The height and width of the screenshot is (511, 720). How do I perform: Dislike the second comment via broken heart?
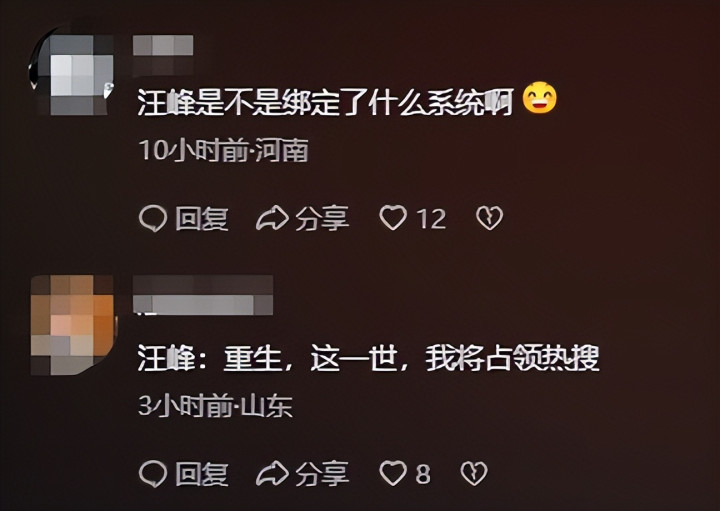474,473
